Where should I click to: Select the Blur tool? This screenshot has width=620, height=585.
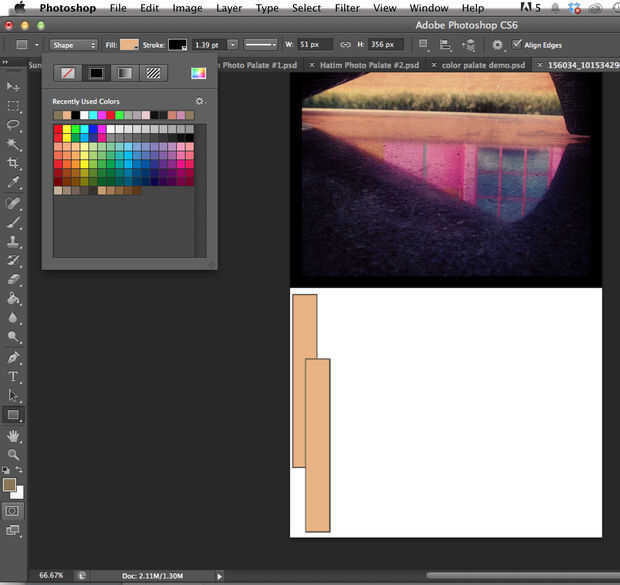pos(13,318)
